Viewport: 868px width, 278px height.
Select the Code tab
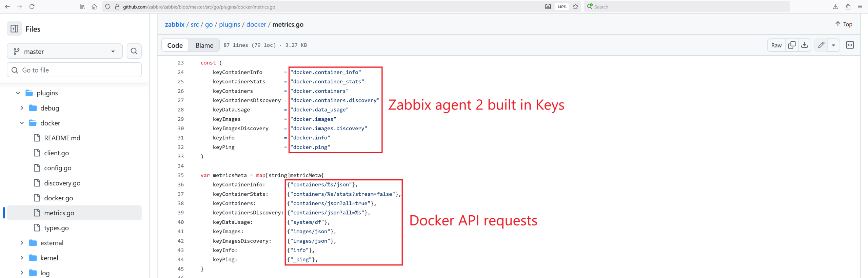coord(175,45)
